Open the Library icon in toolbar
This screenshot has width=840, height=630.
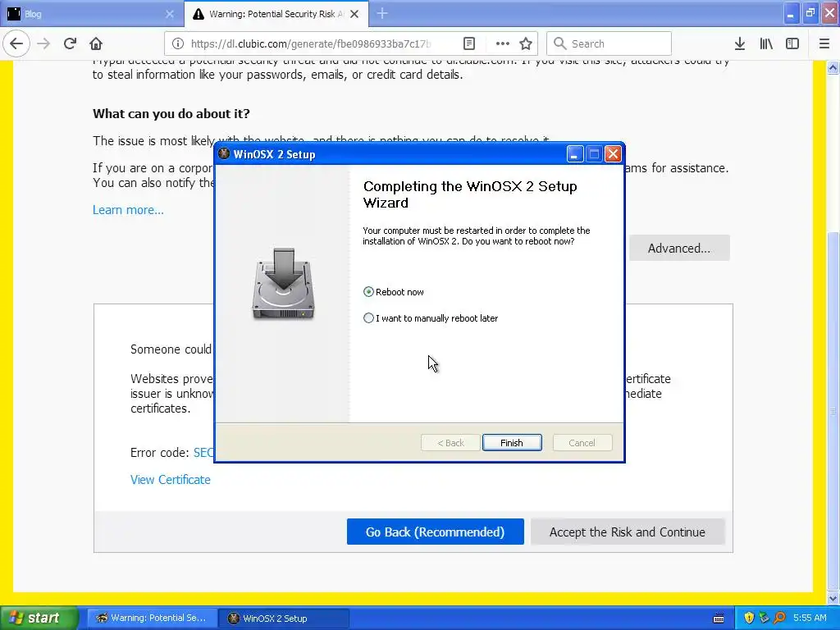766,43
